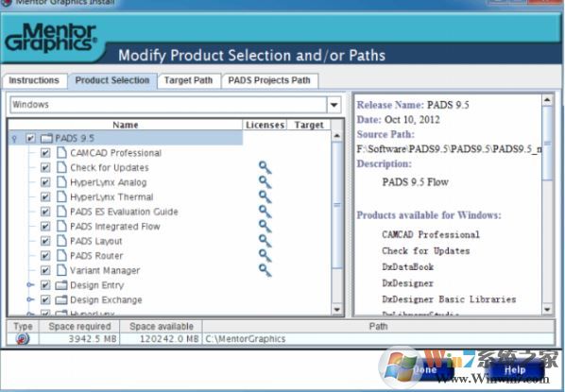Click the license key icon for HyperLynx Thermal
The image size is (565, 392).
[x=265, y=197]
